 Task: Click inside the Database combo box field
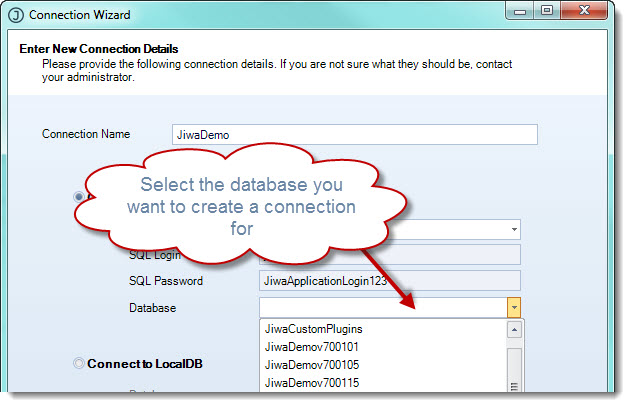pos(383,308)
